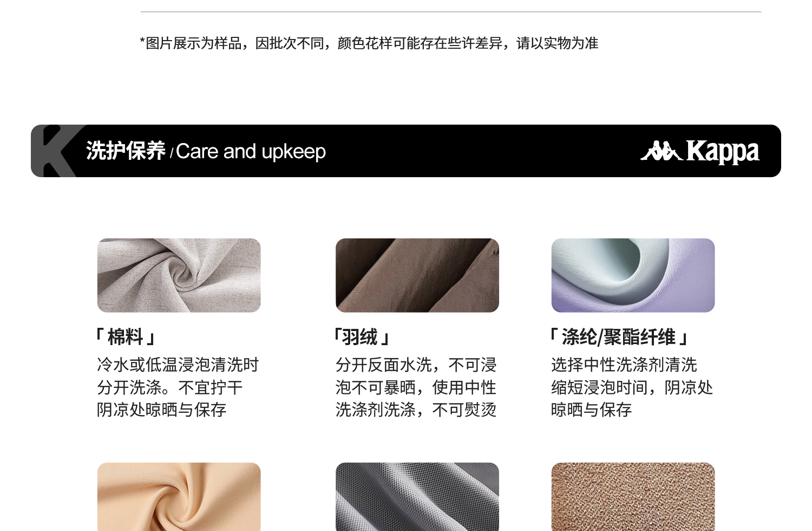Image resolution: width=812 pixels, height=531 pixels.
Task: Click the gray K emblem on banner
Action: coord(56,151)
